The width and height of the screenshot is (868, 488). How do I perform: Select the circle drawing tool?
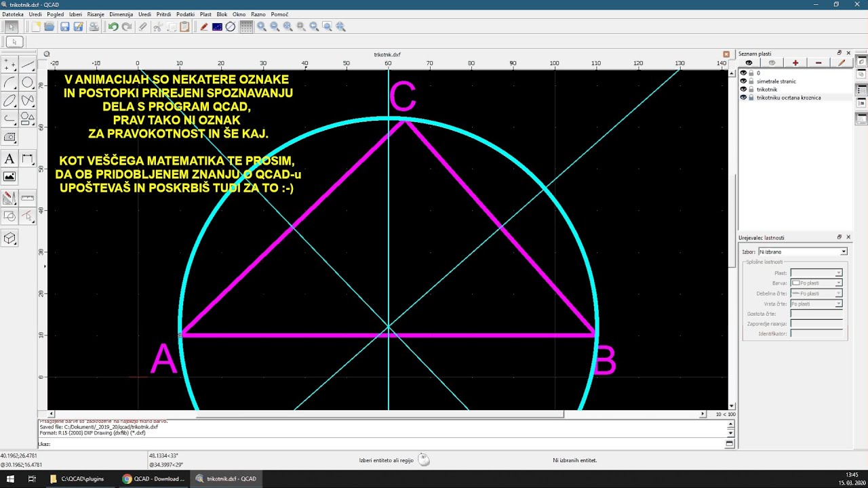click(27, 83)
